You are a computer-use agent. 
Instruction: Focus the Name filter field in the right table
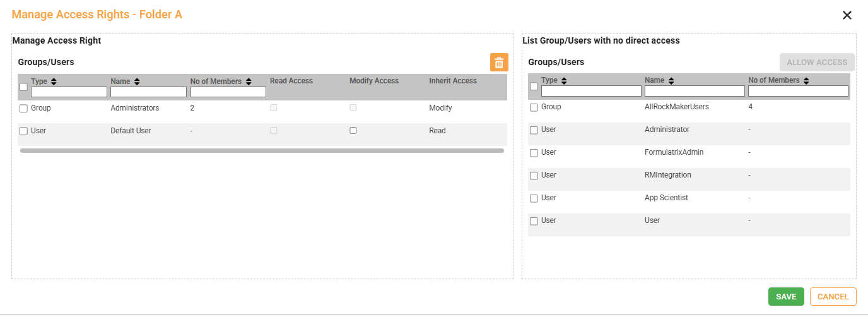click(695, 92)
